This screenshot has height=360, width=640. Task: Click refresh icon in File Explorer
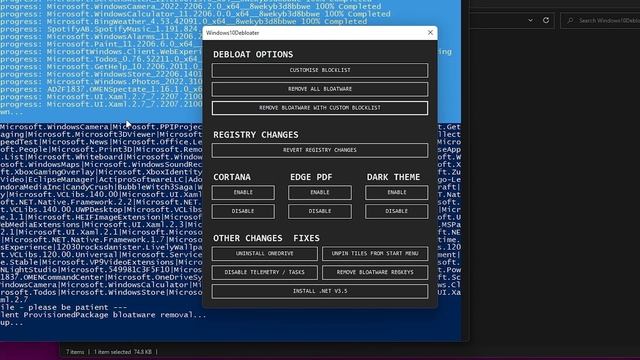[x=546, y=20]
